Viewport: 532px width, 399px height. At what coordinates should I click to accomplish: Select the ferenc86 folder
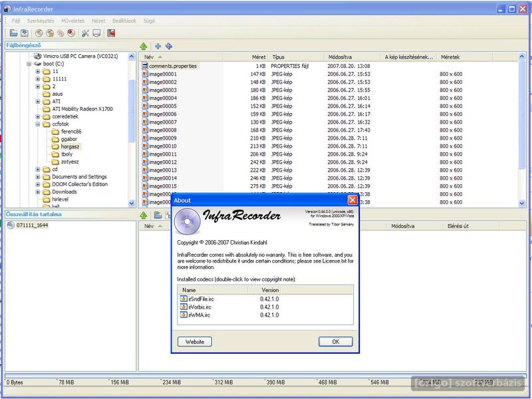tap(71, 132)
